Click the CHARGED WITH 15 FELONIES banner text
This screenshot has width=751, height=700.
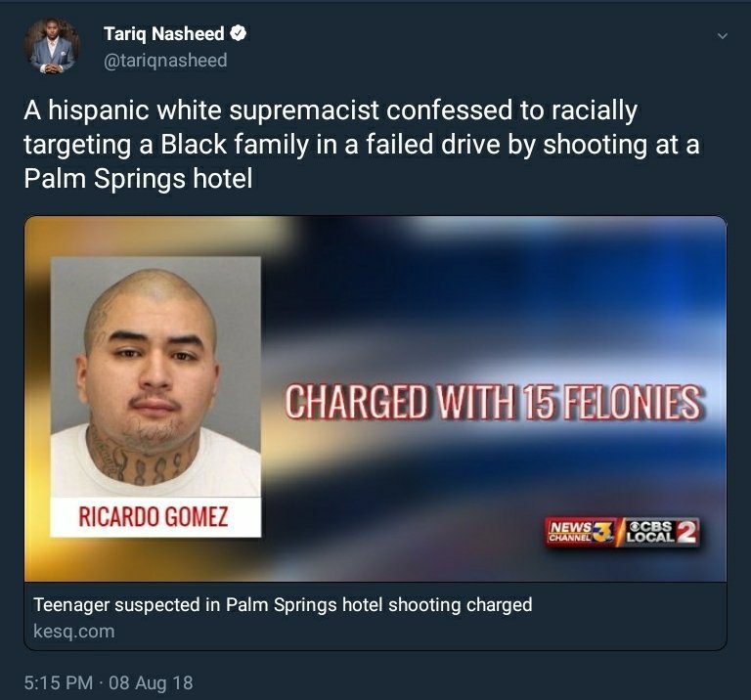(x=493, y=402)
